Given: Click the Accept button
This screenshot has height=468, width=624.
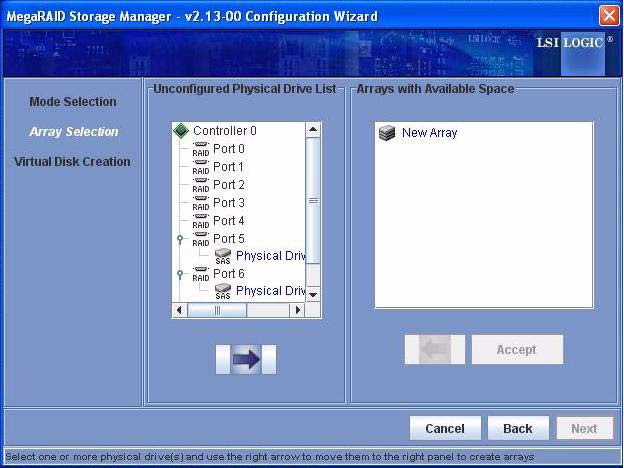Looking at the screenshot, I should (x=517, y=349).
